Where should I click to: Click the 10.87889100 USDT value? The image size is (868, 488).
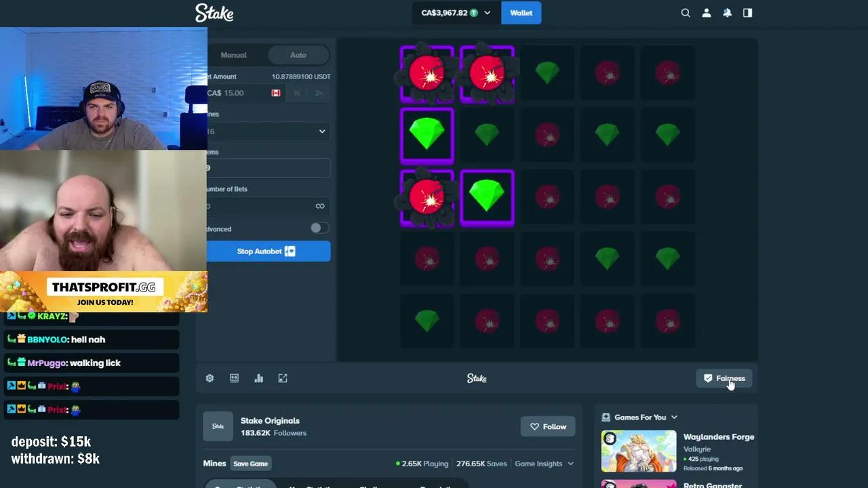(301, 77)
